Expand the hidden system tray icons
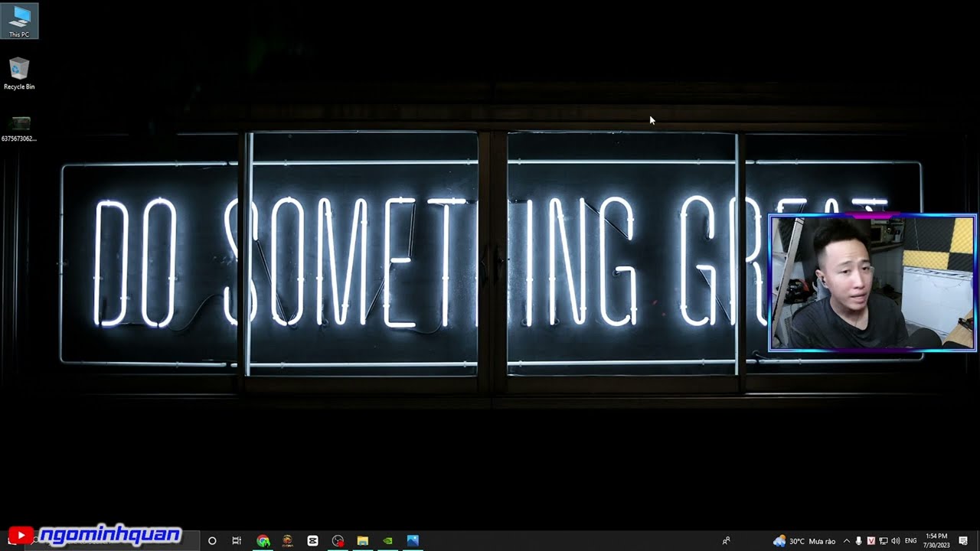 [846, 541]
